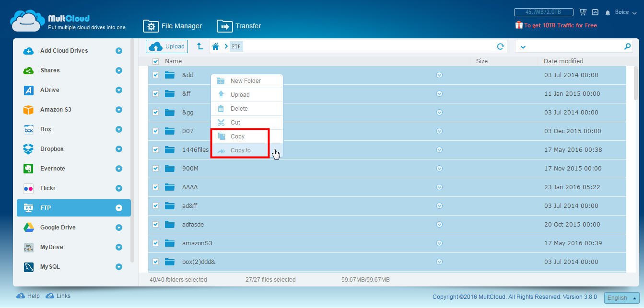Image resolution: width=644 pixels, height=308 pixels.
Task: Click the gift icon for free traffic
Action: (x=518, y=25)
